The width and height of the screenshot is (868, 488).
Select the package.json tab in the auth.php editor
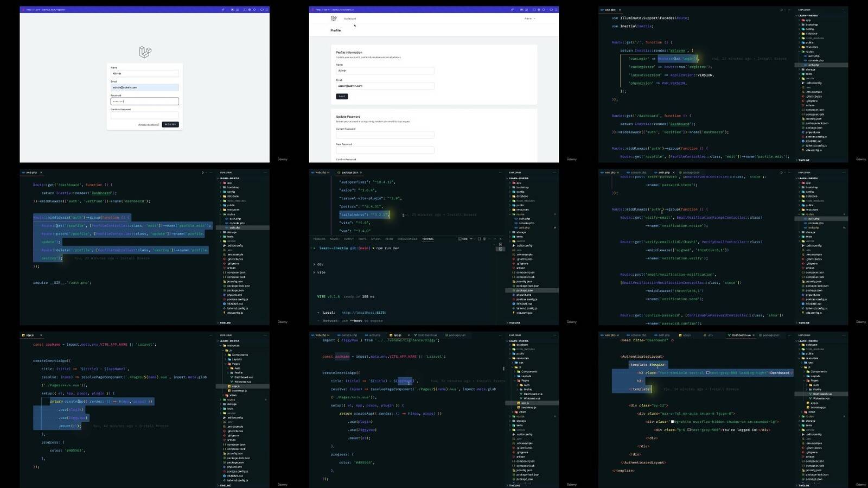click(x=691, y=173)
